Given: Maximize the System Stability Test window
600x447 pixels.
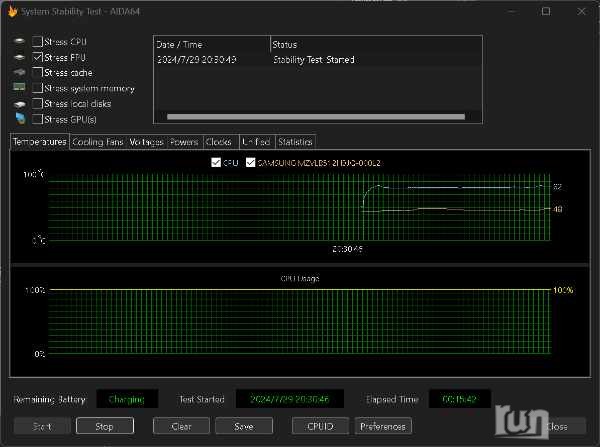Looking at the screenshot, I should tap(546, 11).
